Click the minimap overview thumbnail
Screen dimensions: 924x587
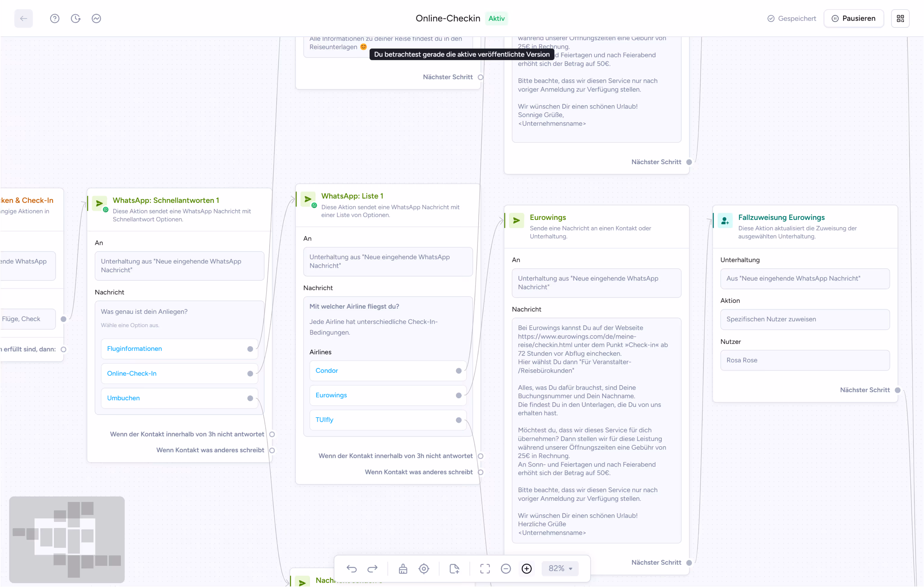point(67,539)
